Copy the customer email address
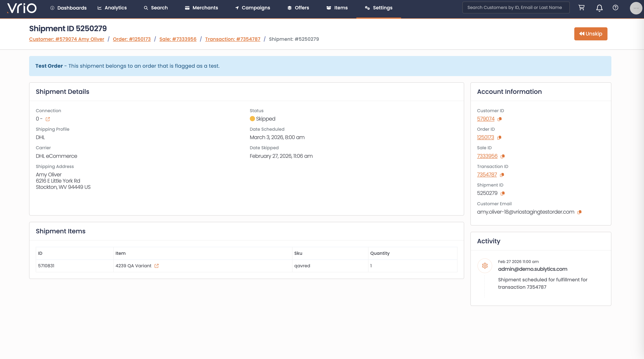 pos(579,212)
